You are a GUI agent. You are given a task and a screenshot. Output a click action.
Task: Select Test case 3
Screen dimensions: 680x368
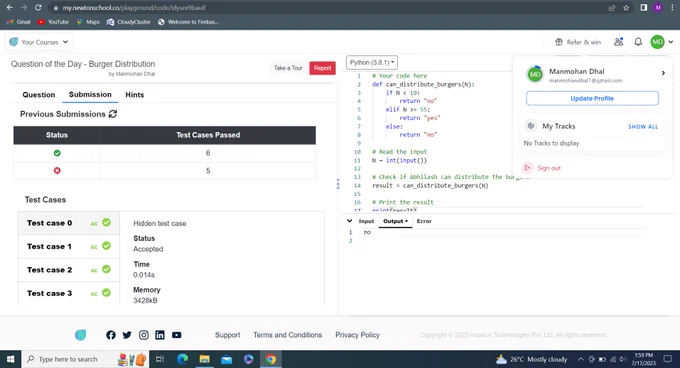pos(69,293)
